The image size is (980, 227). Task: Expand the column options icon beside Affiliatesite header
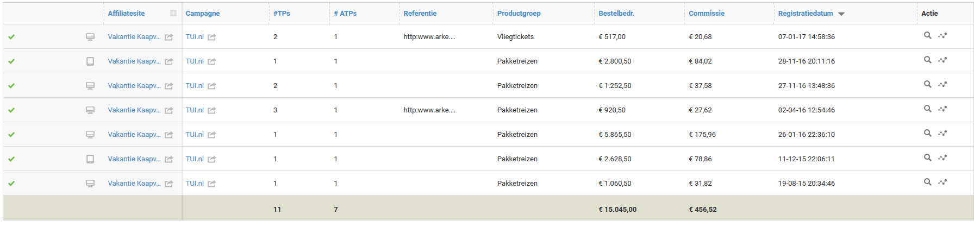(173, 13)
